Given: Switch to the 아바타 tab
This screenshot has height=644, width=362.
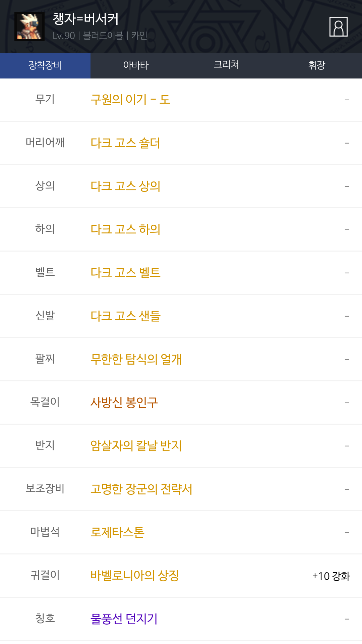Looking at the screenshot, I should coord(136,65).
